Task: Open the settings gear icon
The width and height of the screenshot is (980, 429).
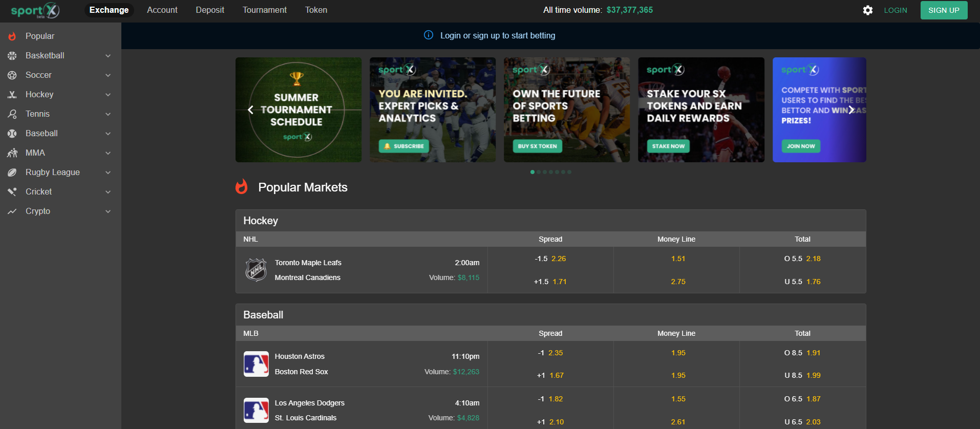Action: tap(867, 10)
